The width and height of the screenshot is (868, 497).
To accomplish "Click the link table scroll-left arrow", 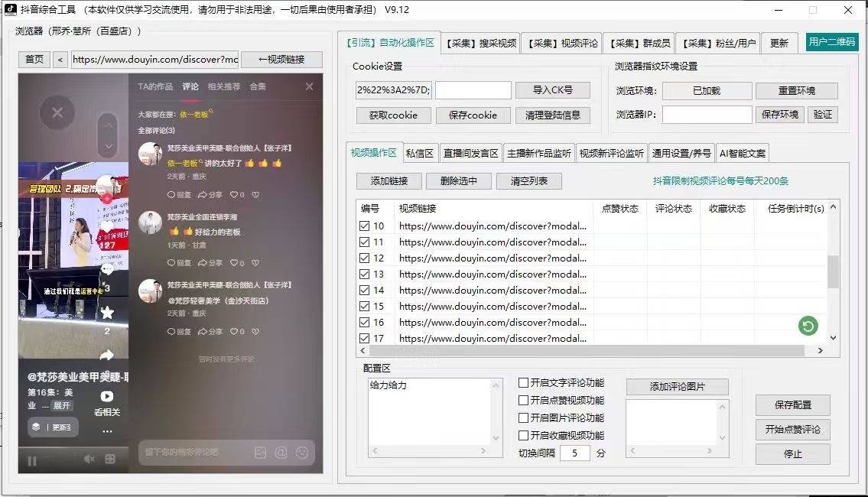I will (363, 350).
